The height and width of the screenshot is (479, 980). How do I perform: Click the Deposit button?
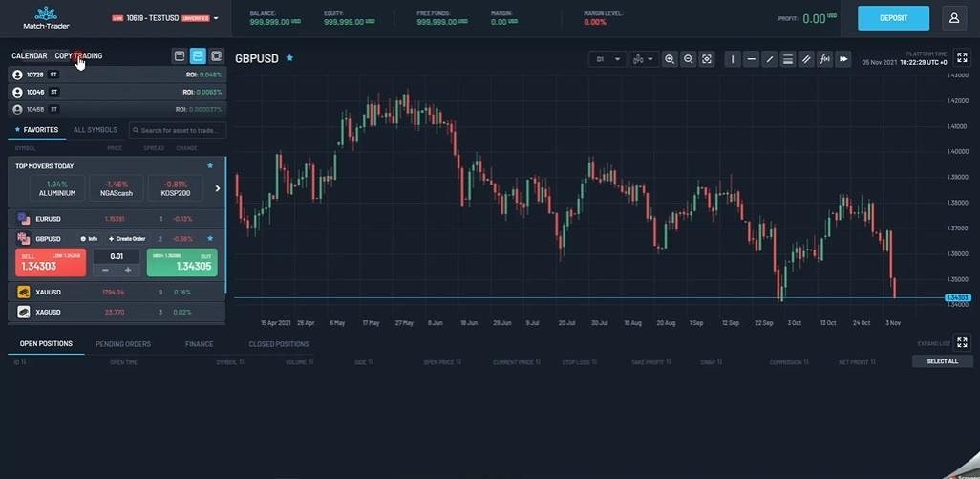pos(893,18)
